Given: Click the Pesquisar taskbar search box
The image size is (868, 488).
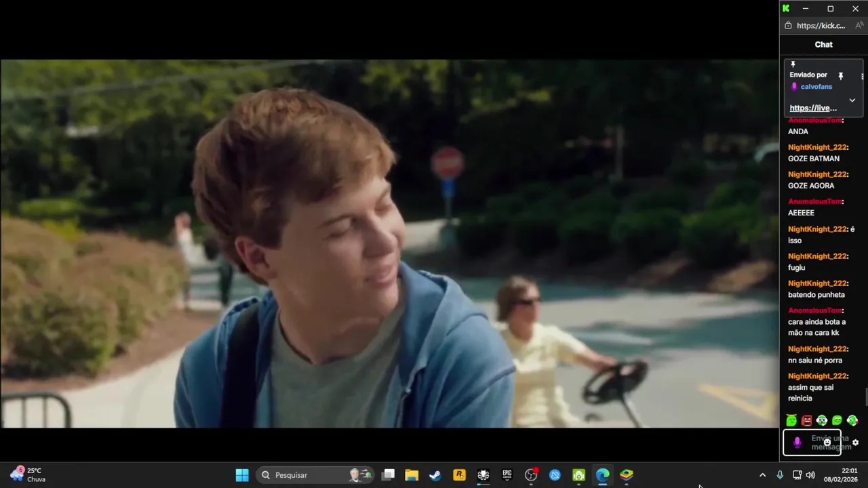Looking at the screenshot, I should pyautogui.click(x=315, y=475).
